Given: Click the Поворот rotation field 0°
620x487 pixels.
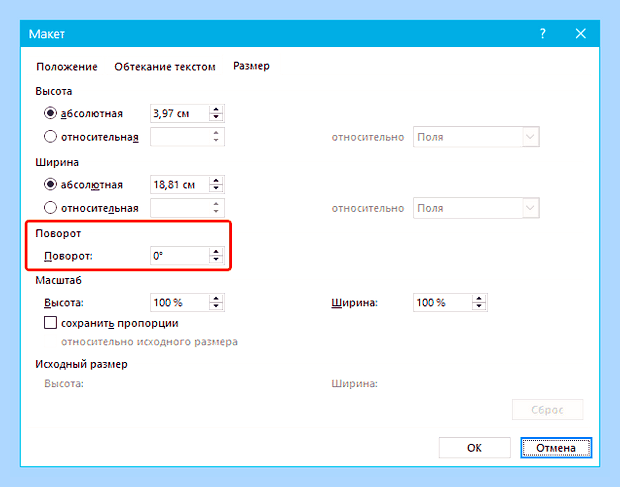Looking at the screenshot, I should (x=180, y=256).
